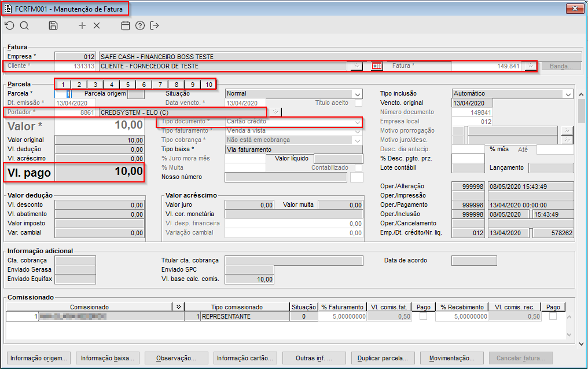Add a new record with the plus icon
The height and width of the screenshot is (369, 588).
coord(82,25)
